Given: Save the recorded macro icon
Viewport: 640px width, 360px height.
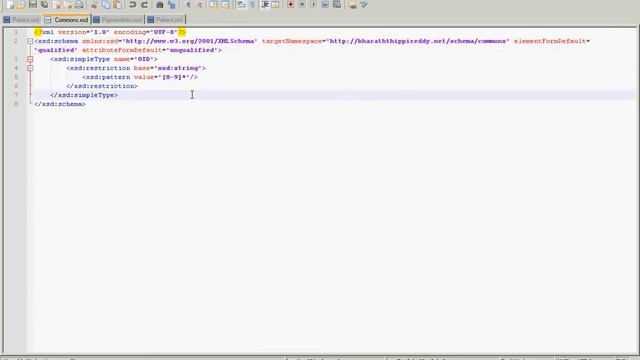Looking at the screenshot, I should tap(337, 5).
